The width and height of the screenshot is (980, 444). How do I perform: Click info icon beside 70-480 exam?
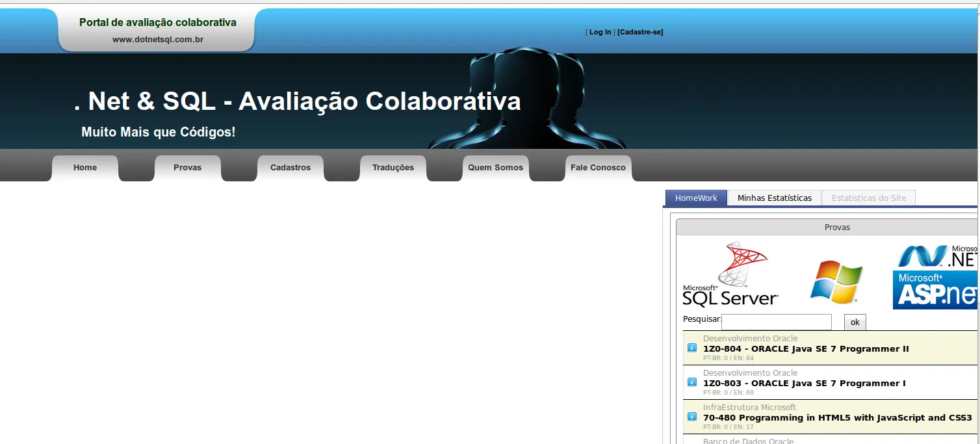click(x=692, y=417)
